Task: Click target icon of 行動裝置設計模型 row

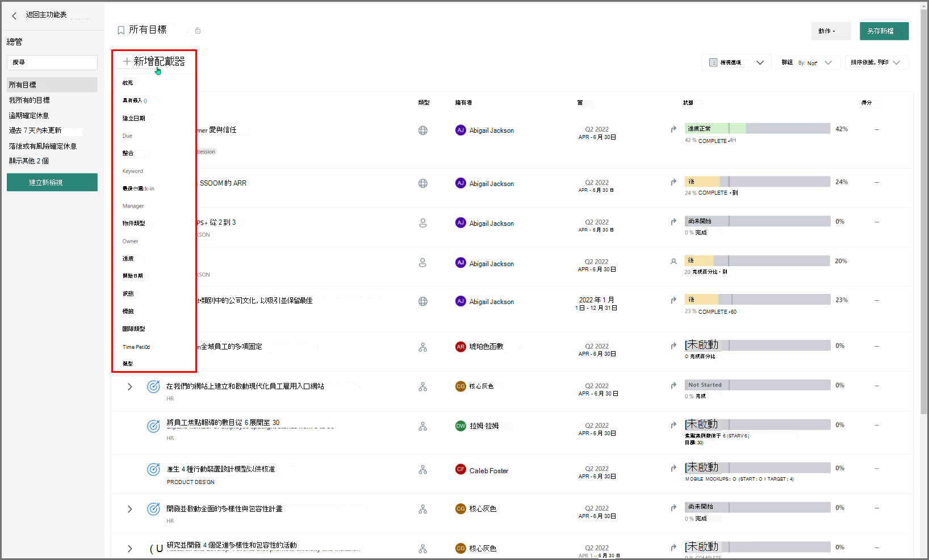Action: point(153,470)
